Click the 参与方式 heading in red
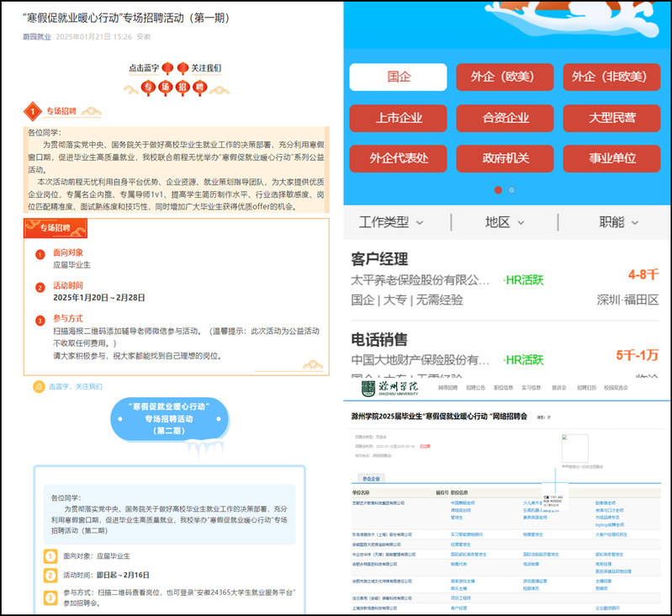The image size is (672, 616). point(68,318)
